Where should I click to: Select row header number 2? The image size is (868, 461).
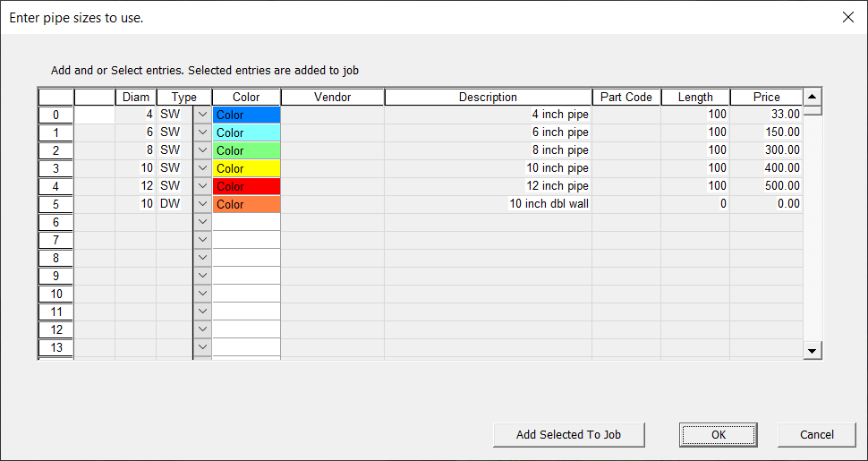[55, 150]
